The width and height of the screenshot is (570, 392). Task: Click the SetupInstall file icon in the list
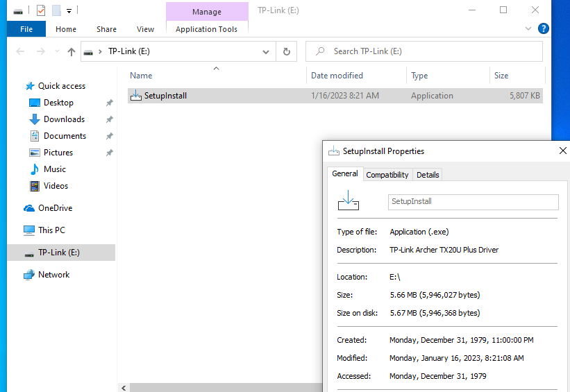point(136,95)
